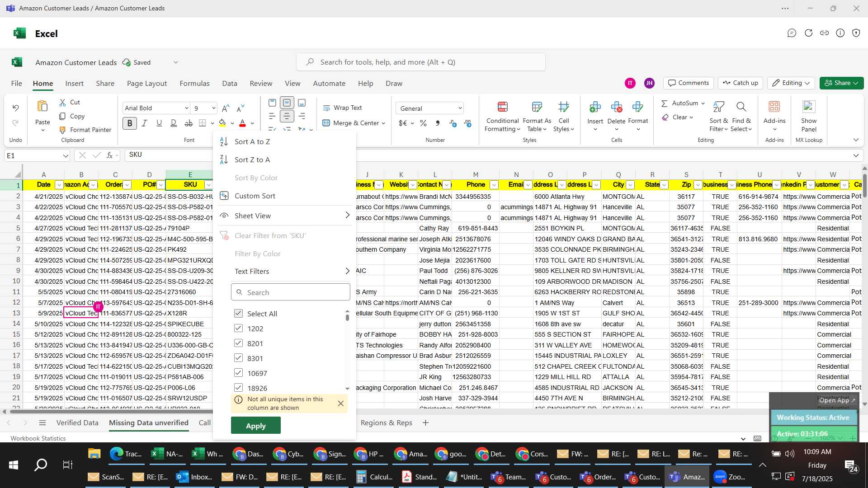Uncheck the Select All checkbox
Screen dimensions: 868x488
(238, 313)
